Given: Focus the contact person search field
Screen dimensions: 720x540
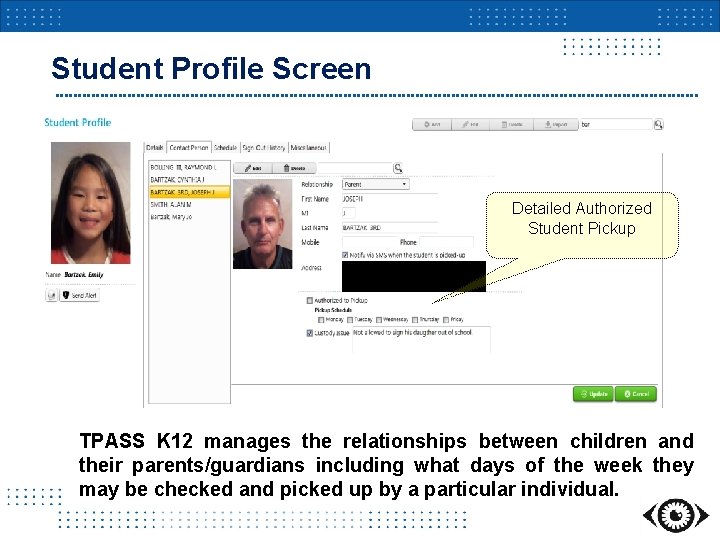Looking at the screenshot, I should pos(354,168).
